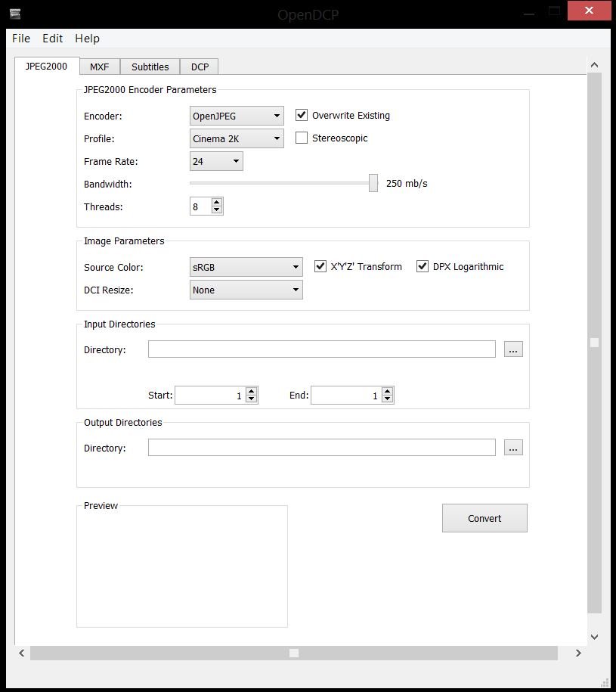Image resolution: width=616 pixels, height=692 pixels.
Task: Click the Input Directory text field
Action: (x=322, y=349)
